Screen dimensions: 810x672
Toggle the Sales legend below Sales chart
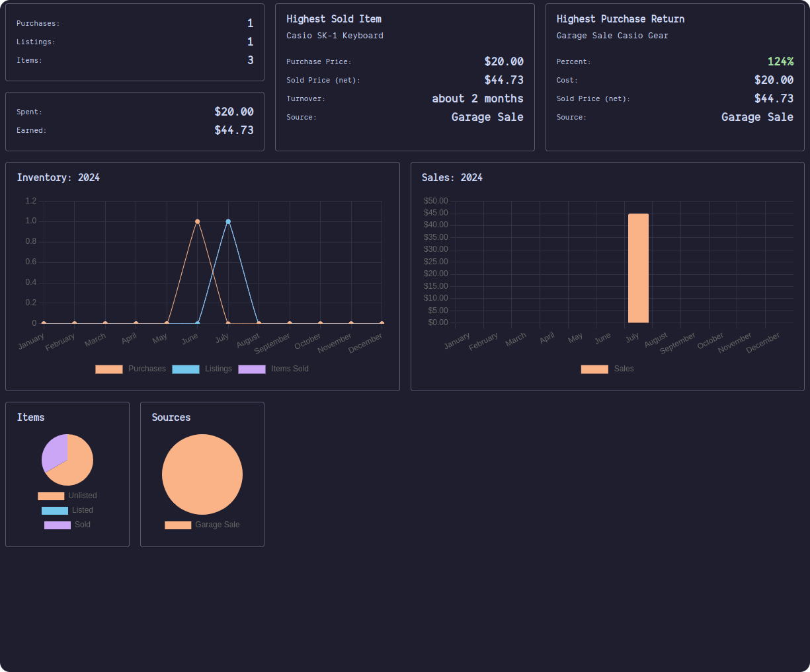(608, 369)
